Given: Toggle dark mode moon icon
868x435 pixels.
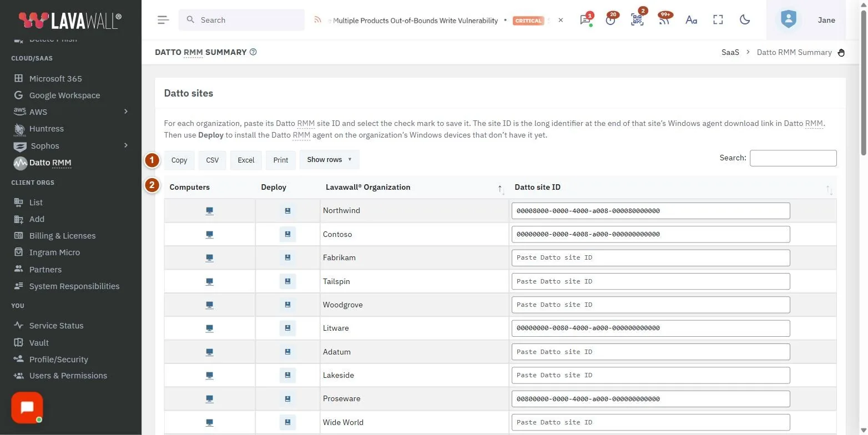Looking at the screenshot, I should [x=745, y=20].
